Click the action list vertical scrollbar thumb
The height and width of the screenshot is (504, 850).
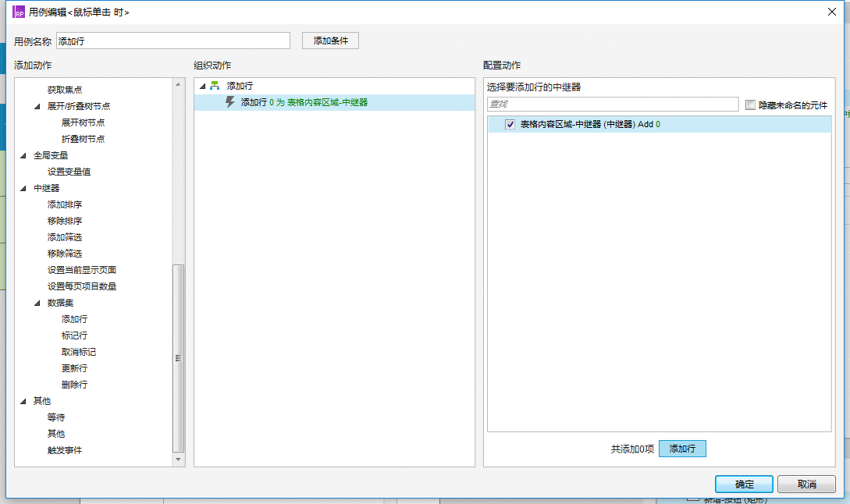coord(178,358)
